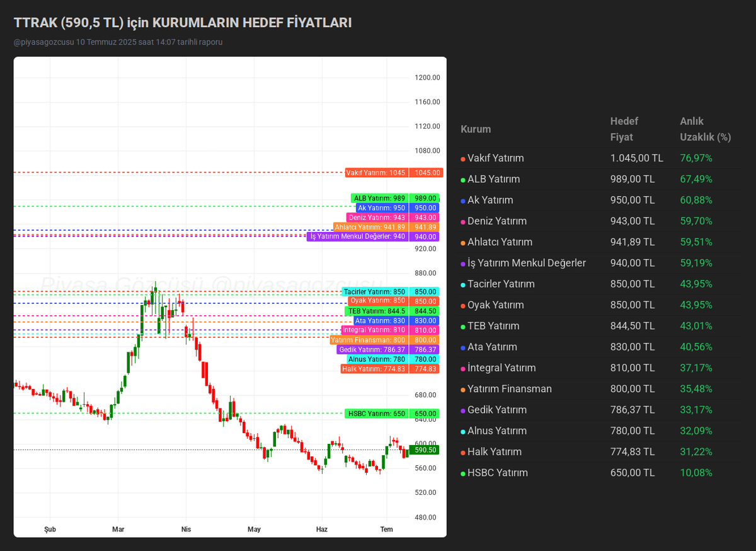This screenshot has width=756, height=551.
Task: Click chart label Yatırım Finansman: 800
Action: coord(369,340)
